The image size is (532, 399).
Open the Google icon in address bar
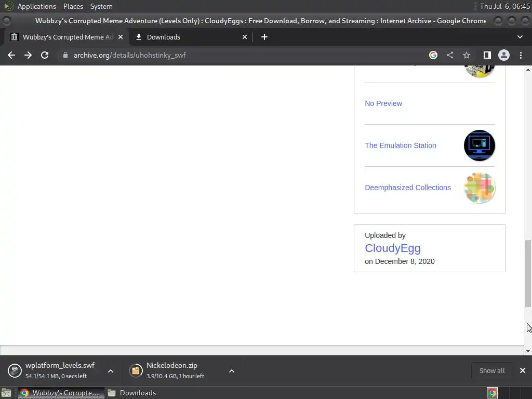pyautogui.click(x=433, y=55)
